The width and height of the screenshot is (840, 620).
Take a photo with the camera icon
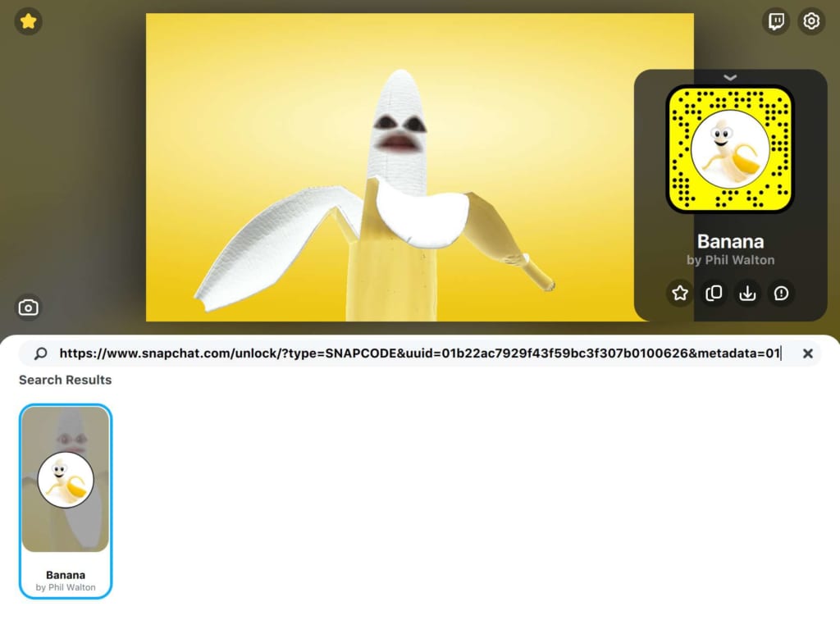[29, 308]
